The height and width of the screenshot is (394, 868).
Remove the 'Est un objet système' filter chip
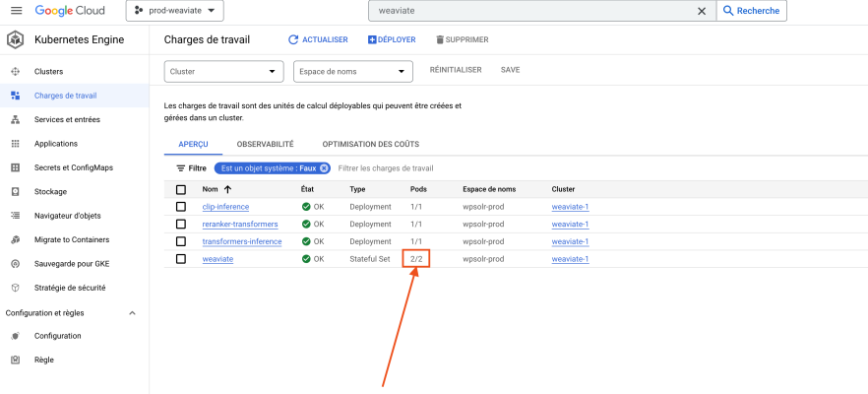324,168
